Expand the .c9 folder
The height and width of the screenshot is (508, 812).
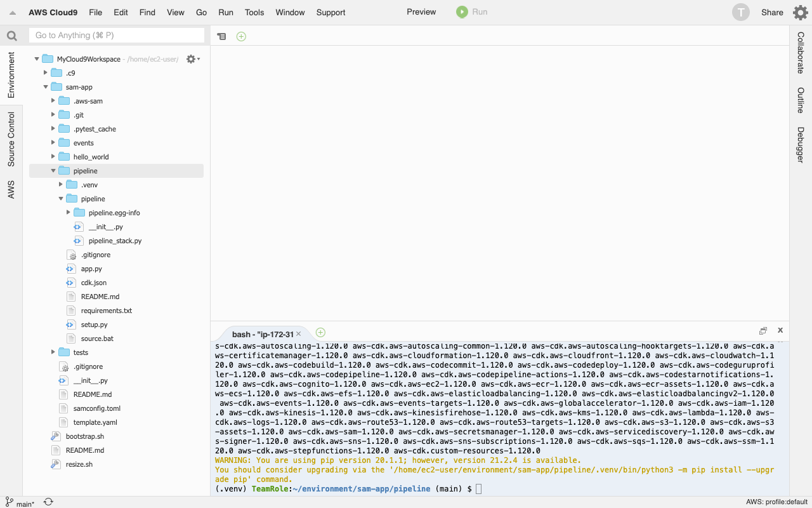pos(45,73)
